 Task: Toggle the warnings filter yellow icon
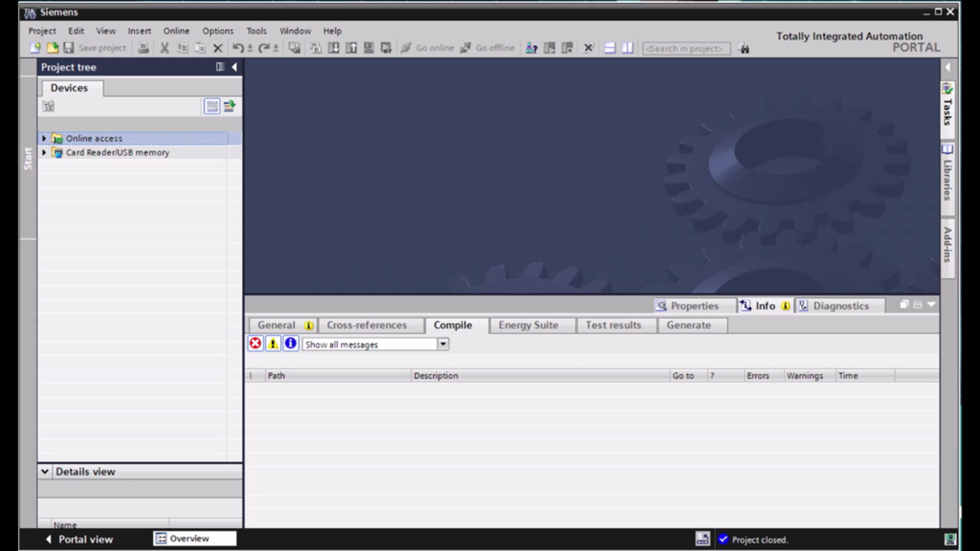[x=273, y=344]
